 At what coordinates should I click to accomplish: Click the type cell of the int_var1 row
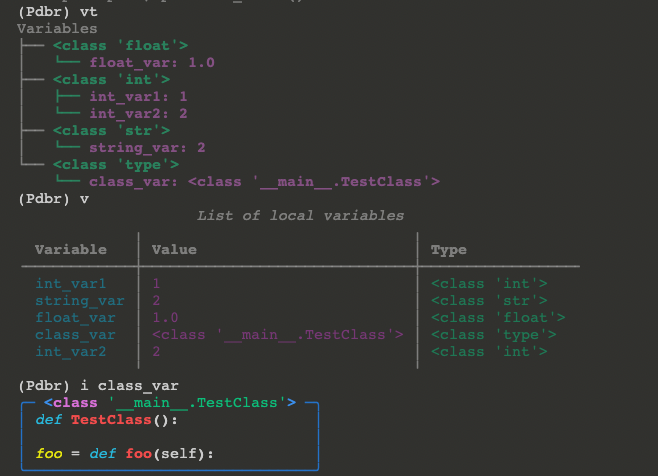tap(489, 284)
